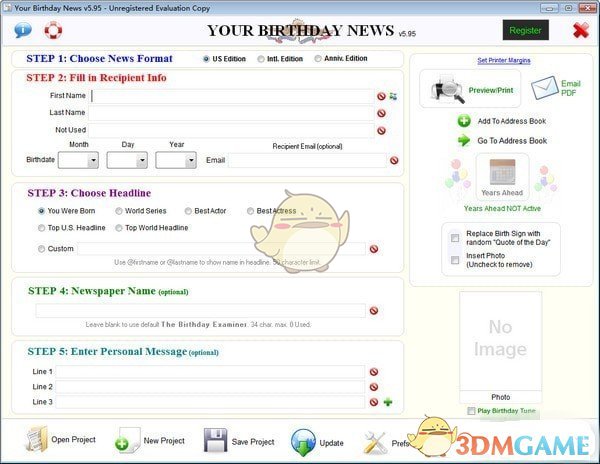600x464 pixels.
Task: Clear the Custom headline with red icon
Action: [x=374, y=249]
